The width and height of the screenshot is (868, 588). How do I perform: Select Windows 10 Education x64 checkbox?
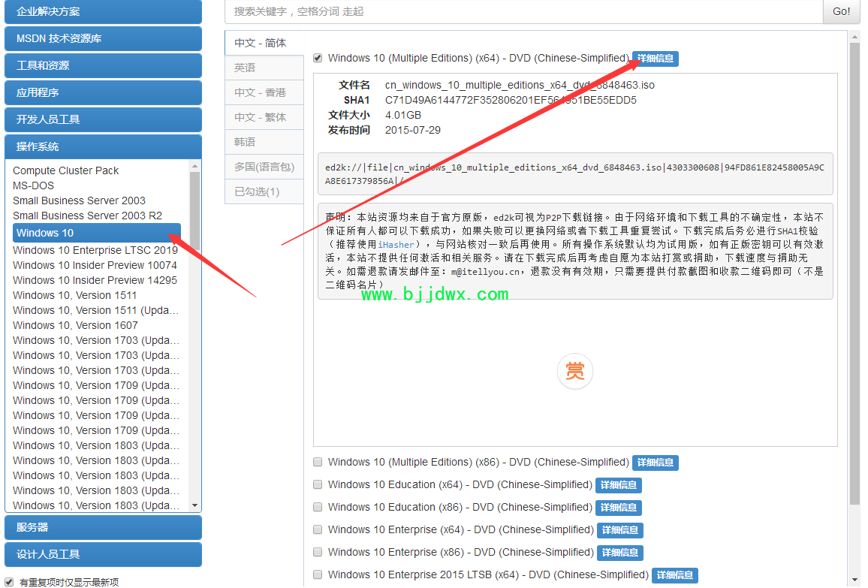pyautogui.click(x=318, y=485)
